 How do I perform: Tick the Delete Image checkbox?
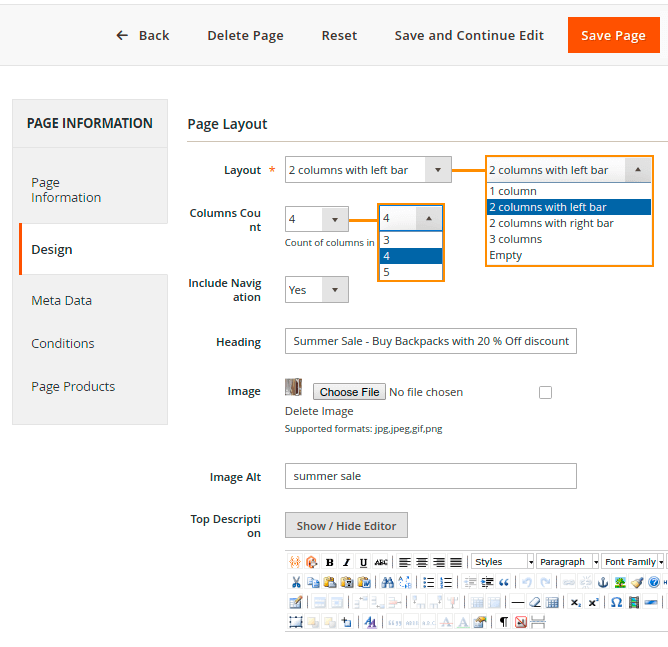545,392
